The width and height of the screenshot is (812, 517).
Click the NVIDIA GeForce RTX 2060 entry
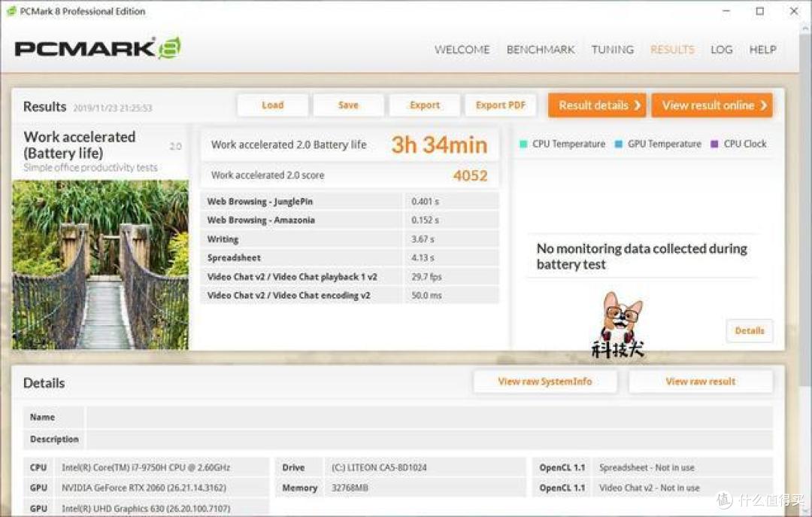coord(144,488)
